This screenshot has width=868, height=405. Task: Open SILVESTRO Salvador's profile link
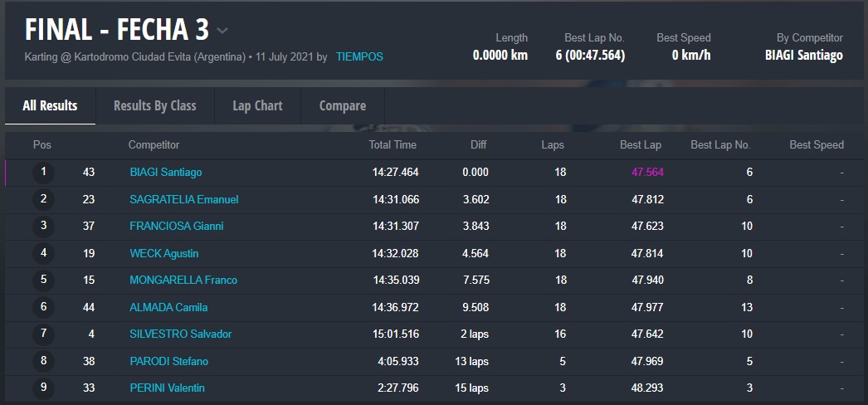[x=180, y=334]
